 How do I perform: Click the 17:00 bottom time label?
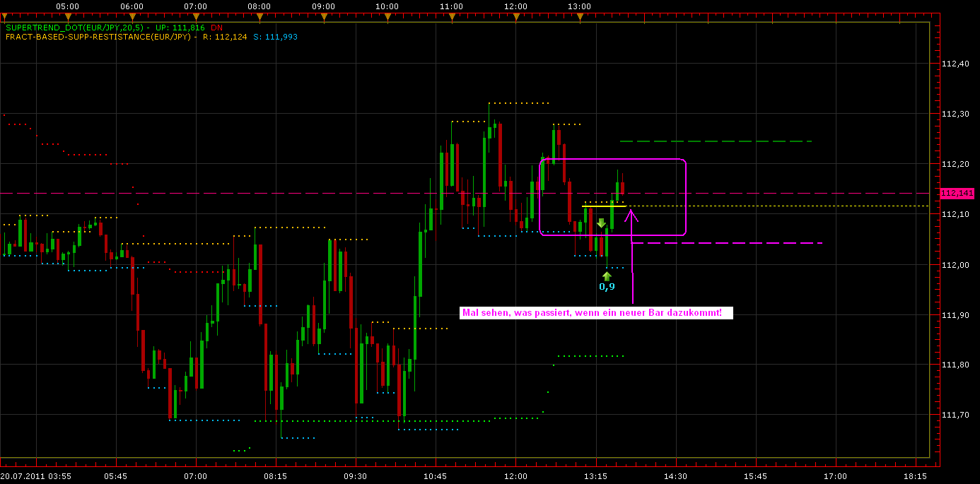point(836,476)
